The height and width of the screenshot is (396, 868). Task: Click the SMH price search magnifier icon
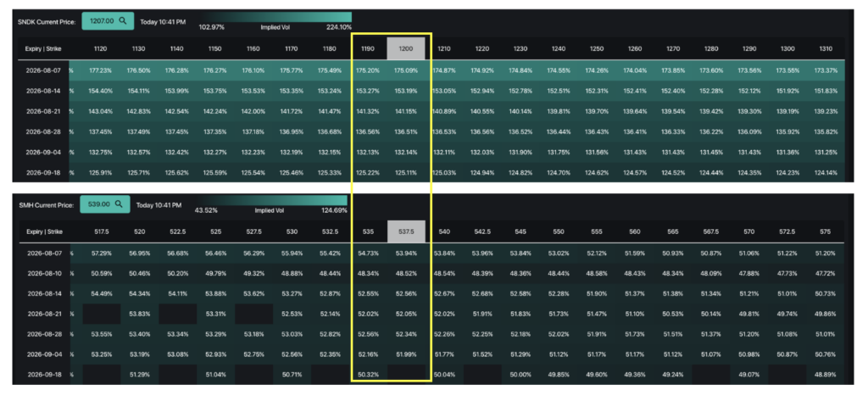pyautogui.click(x=119, y=204)
